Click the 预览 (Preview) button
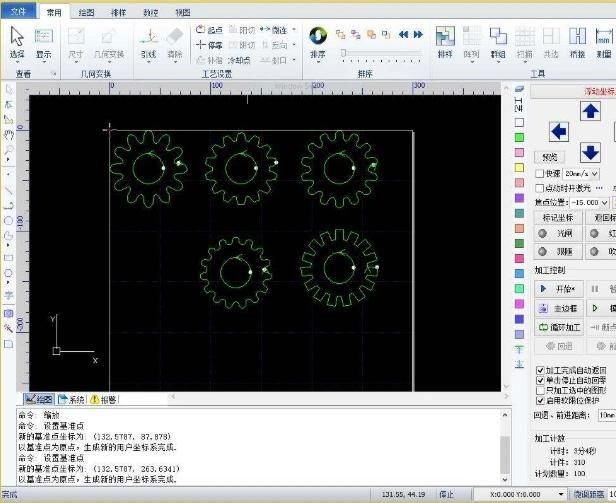The height and width of the screenshot is (503, 616). click(550, 157)
